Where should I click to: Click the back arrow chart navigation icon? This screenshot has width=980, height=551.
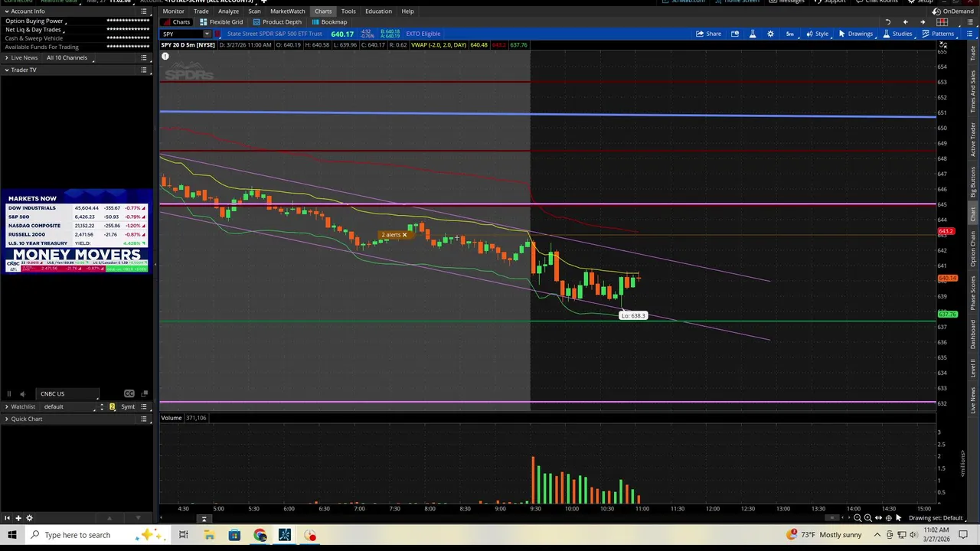(905, 22)
